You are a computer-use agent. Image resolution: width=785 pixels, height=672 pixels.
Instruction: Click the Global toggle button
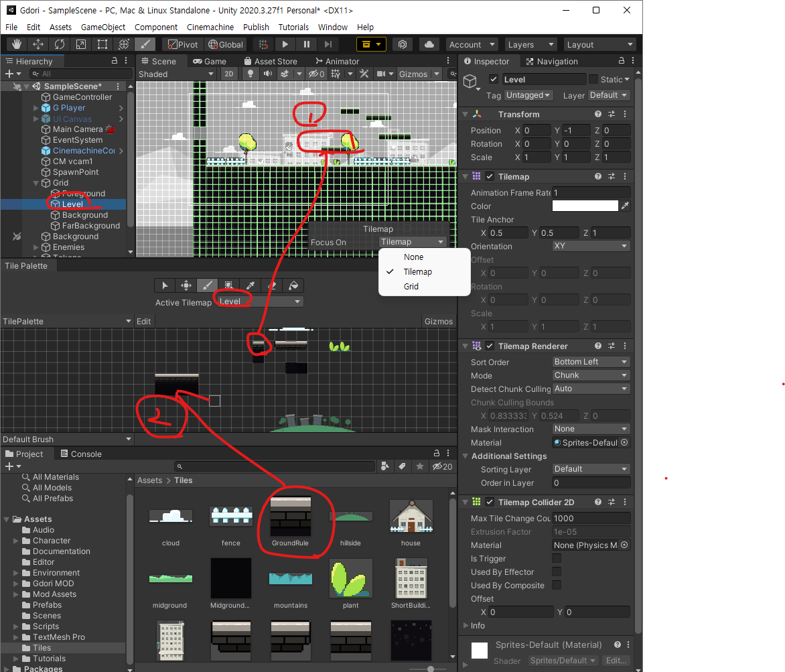click(x=226, y=45)
